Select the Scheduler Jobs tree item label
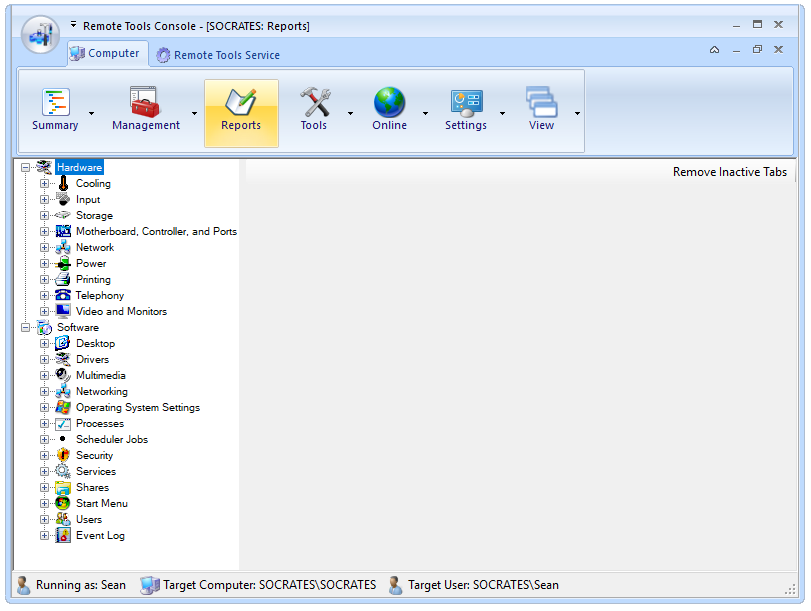 tap(112, 439)
